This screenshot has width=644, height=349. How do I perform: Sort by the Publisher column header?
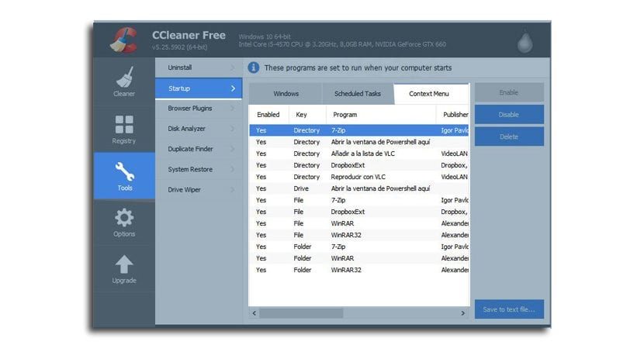tap(452, 115)
